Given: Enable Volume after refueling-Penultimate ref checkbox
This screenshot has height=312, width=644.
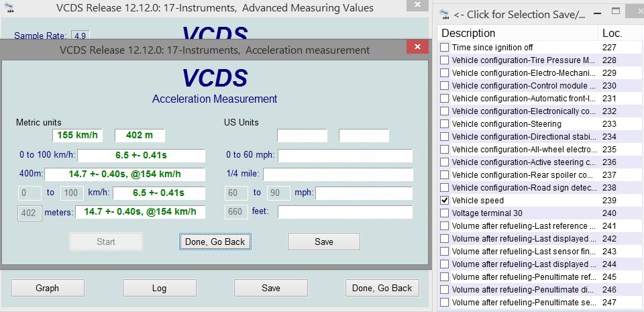Looking at the screenshot, I should (x=444, y=276).
